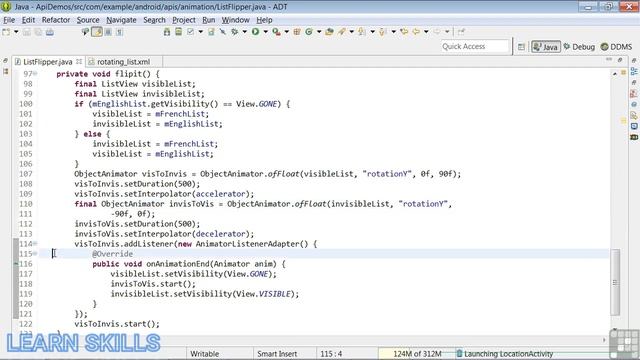Open the File menu
640x360 pixels.
[x=9, y=20]
